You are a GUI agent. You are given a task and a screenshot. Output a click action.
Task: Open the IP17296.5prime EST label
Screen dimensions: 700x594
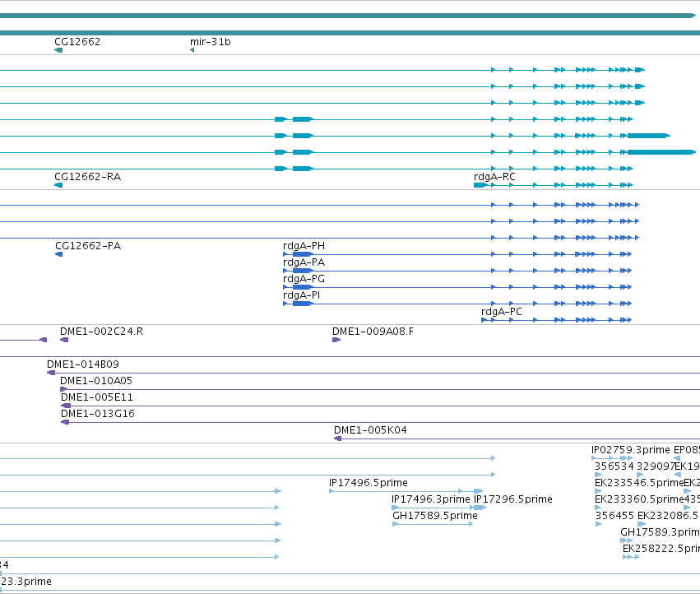point(513,499)
